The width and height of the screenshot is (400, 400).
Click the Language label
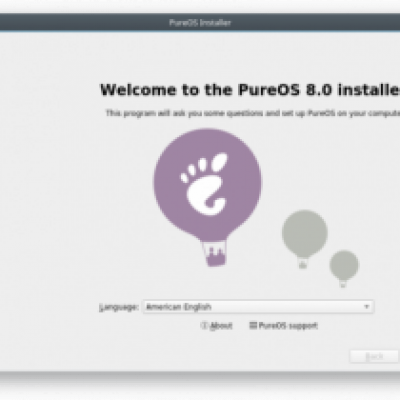coord(119,307)
